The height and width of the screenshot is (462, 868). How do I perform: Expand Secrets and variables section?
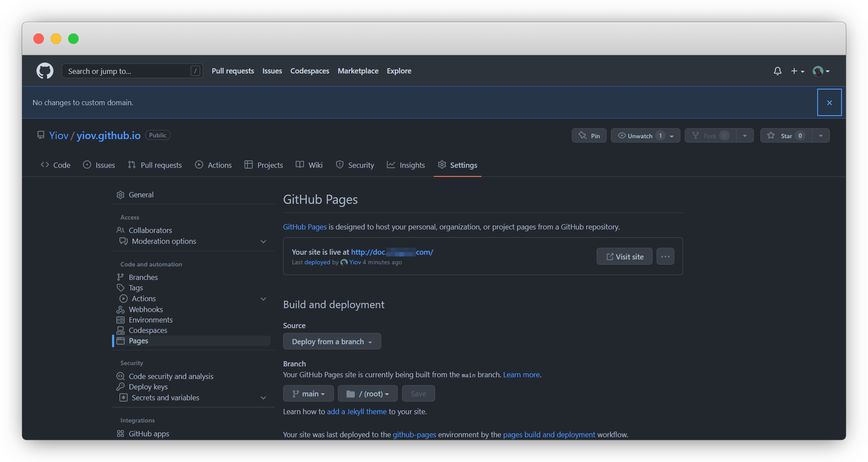(x=263, y=398)
